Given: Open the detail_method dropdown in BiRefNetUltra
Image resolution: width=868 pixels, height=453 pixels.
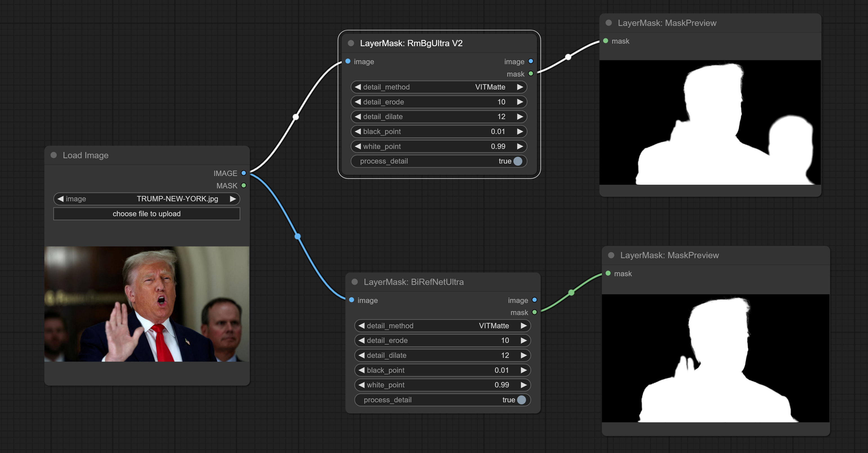Looking at the screenshot, I should click(x=442, y=325).
